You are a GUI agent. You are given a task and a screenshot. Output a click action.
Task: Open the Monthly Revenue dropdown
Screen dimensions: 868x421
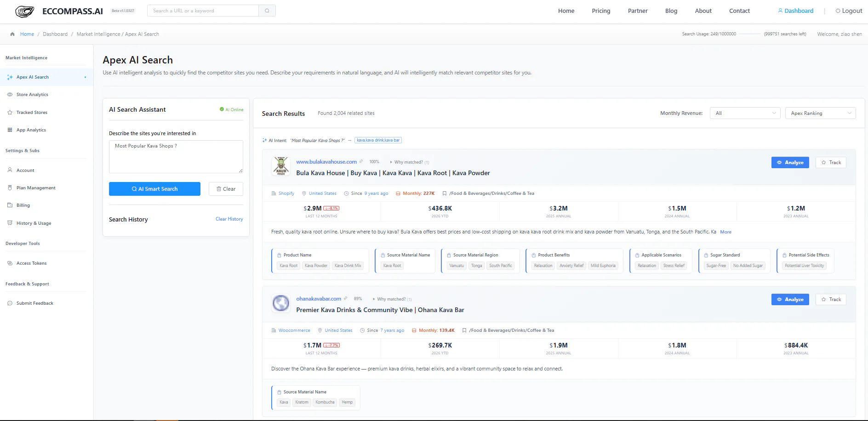[745, 113]
